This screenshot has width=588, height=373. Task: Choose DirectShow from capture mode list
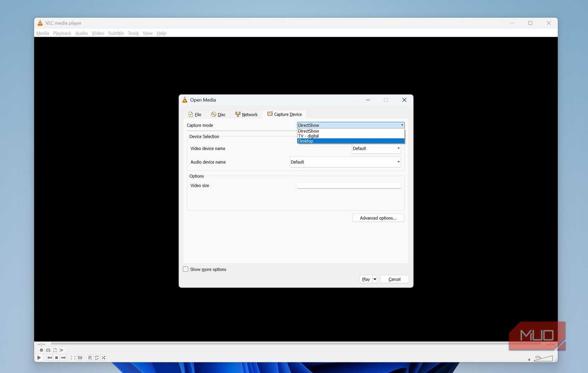(x=351, y=131)
